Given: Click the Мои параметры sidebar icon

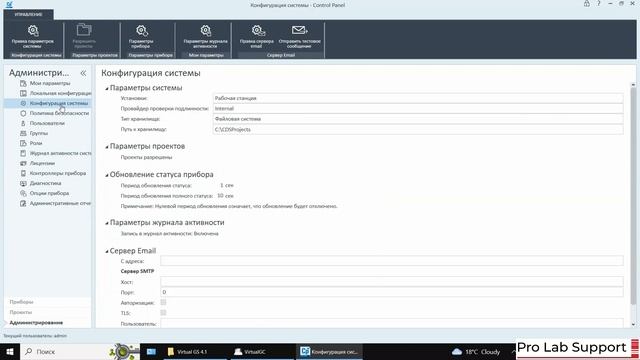Looking at the screenshot, I should coord(23,83).
